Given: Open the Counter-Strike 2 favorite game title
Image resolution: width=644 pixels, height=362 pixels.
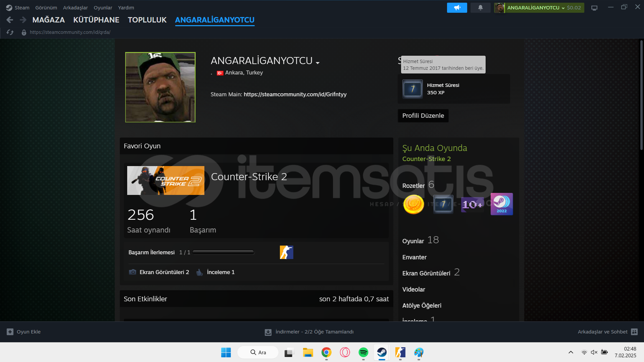Looking at the screenshot, I should [x=249, y=177].
